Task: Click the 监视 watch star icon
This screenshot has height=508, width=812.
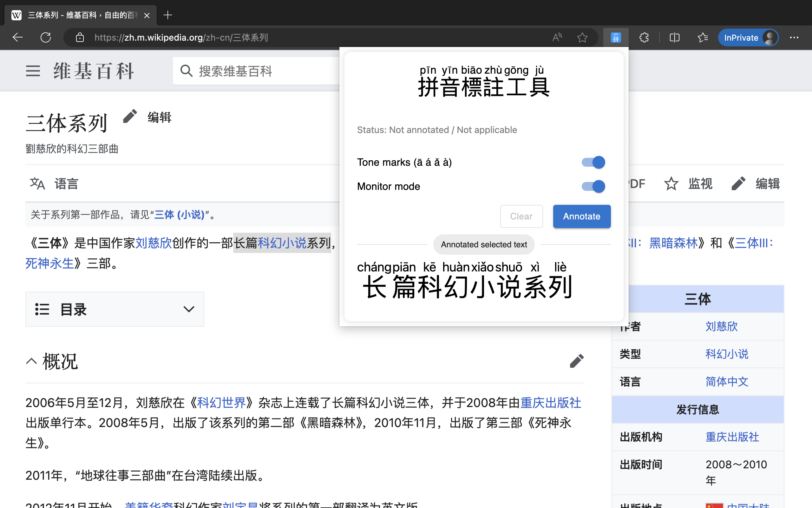Action: [671, 184]
